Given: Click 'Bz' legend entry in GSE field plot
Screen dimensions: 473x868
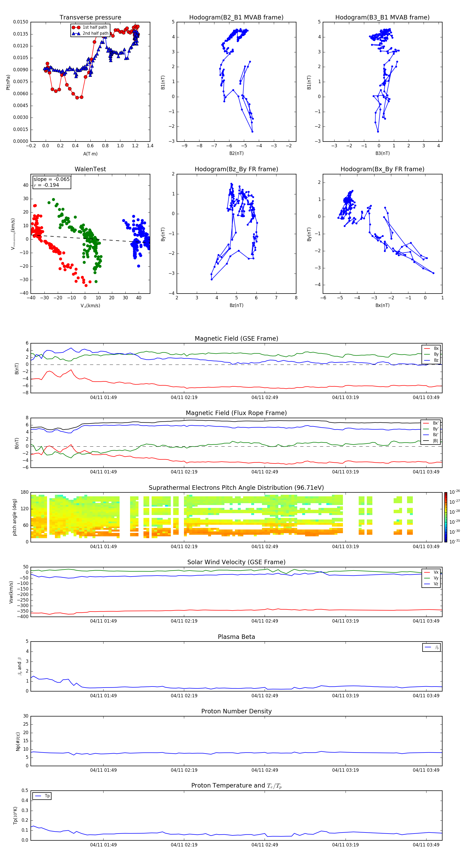Looking at the screenshot, I should pyautogui.click(x=431, y=360).
